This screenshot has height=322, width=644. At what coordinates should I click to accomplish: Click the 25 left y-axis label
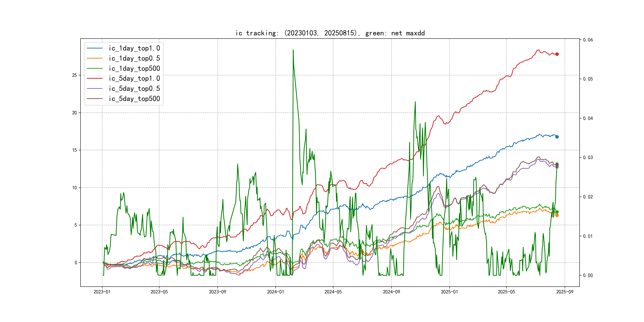[x=75, y=75]
